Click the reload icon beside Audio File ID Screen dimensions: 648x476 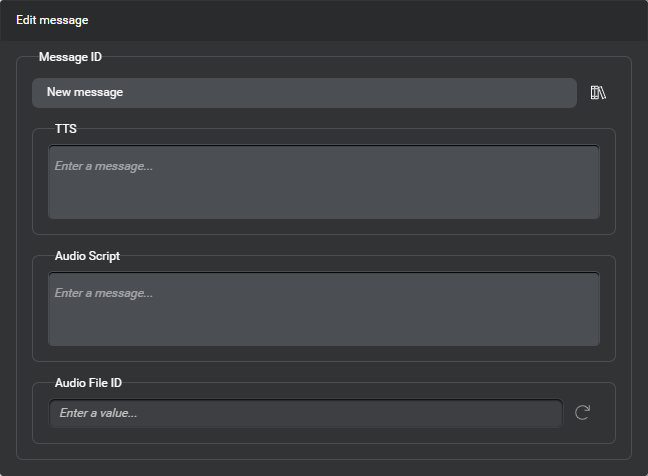coord(582,412)
